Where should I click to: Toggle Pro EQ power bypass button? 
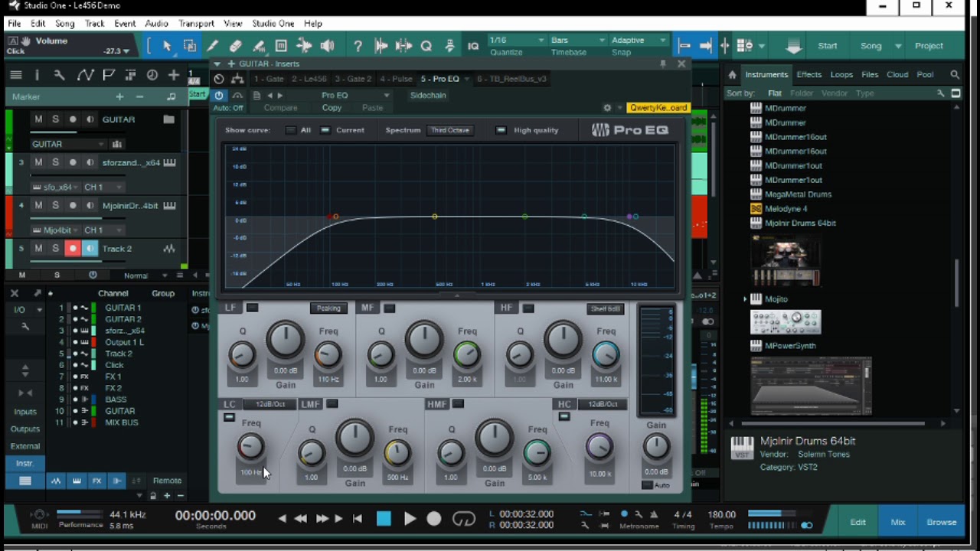click(219, 96)
